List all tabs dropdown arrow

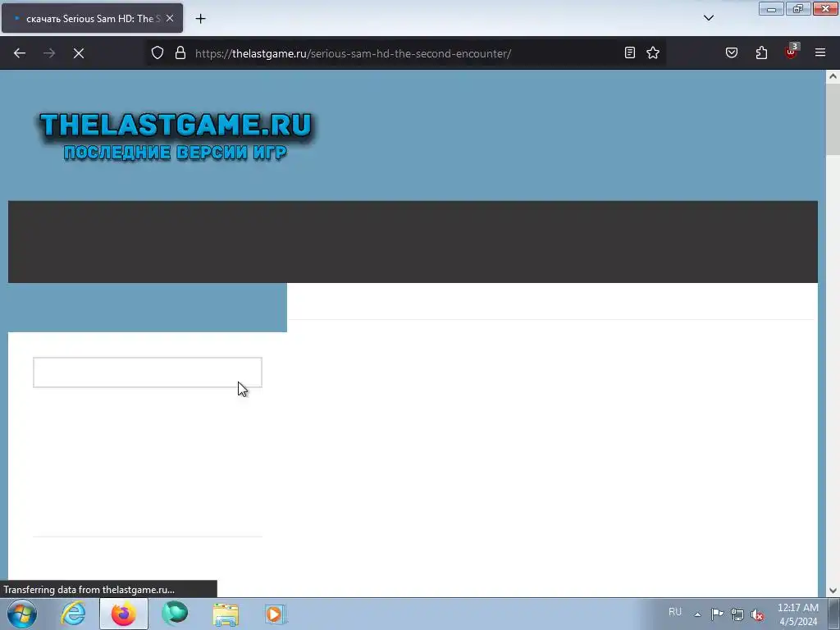point(709,18)
